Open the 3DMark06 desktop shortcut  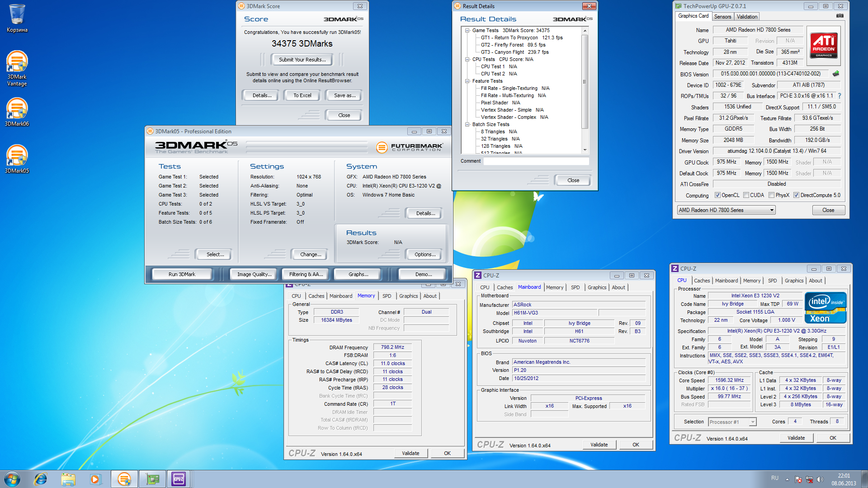17,112
